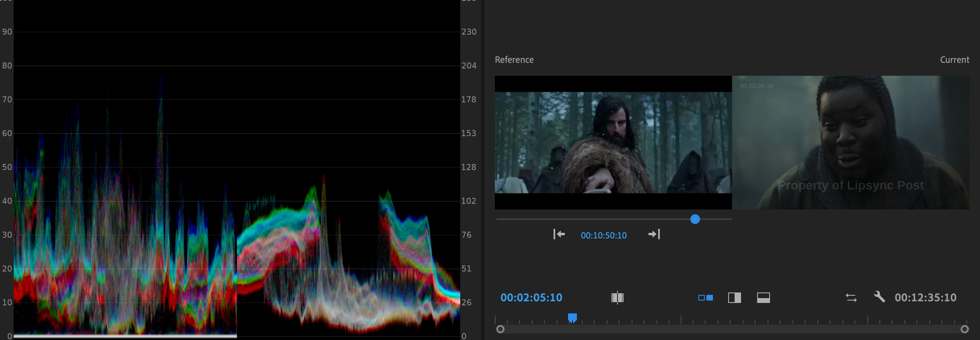The height and width of the screenshot is (340, 980).
Task: Click the blue playhead marker on time ruler
Action: (x=572, y=318)
